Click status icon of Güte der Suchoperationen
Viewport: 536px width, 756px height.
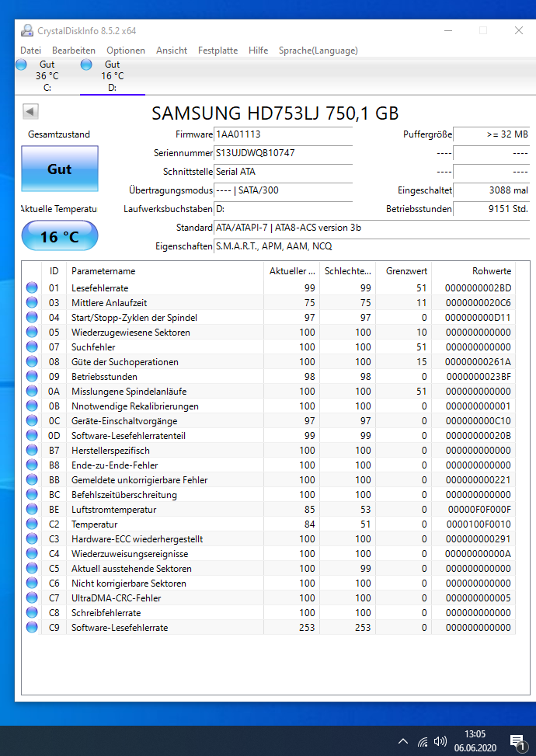[32, 361]
